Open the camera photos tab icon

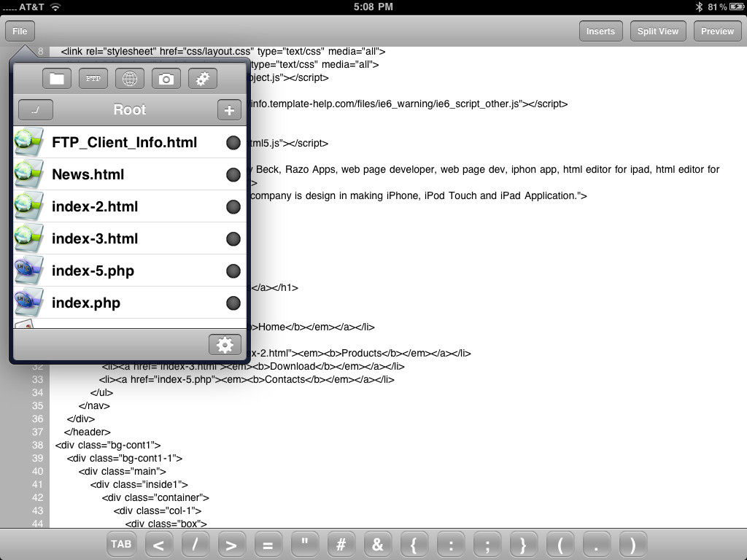pos(166,79)
